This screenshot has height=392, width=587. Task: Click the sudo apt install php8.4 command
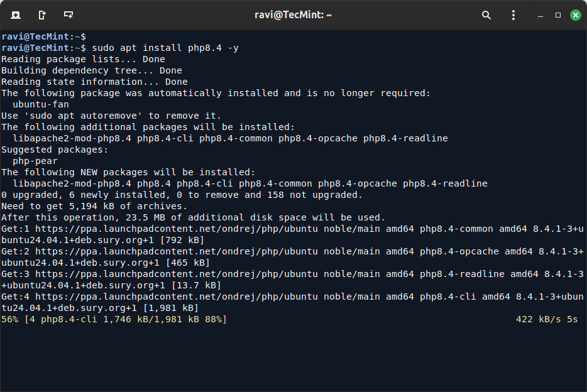click(x=165, y=48)
